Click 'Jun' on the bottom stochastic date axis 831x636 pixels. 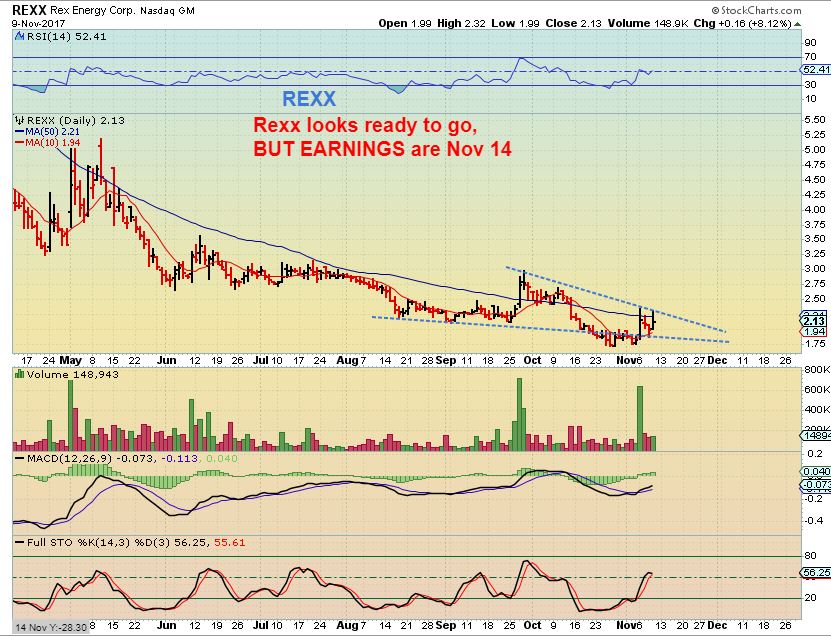[166, 625]
